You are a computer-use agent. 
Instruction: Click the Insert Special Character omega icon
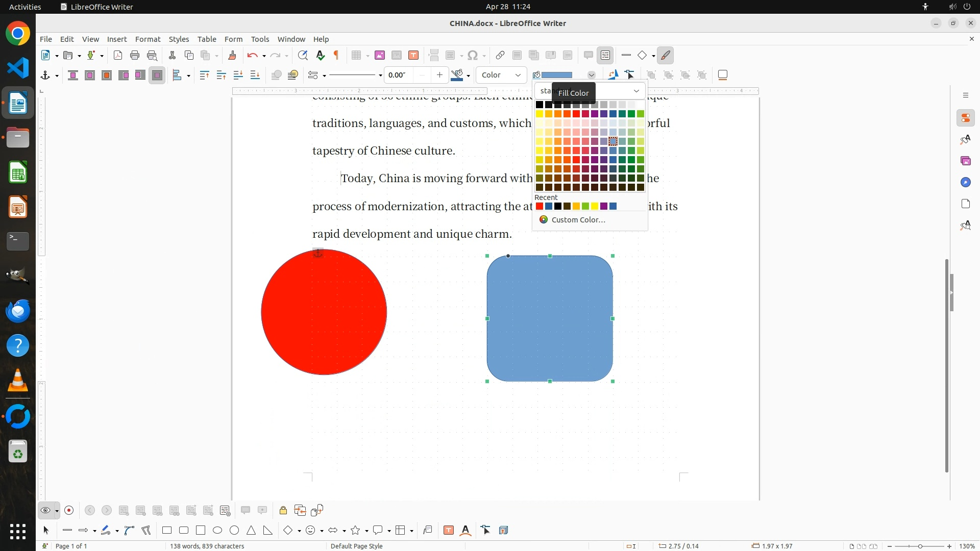click(x=473, y=56)
